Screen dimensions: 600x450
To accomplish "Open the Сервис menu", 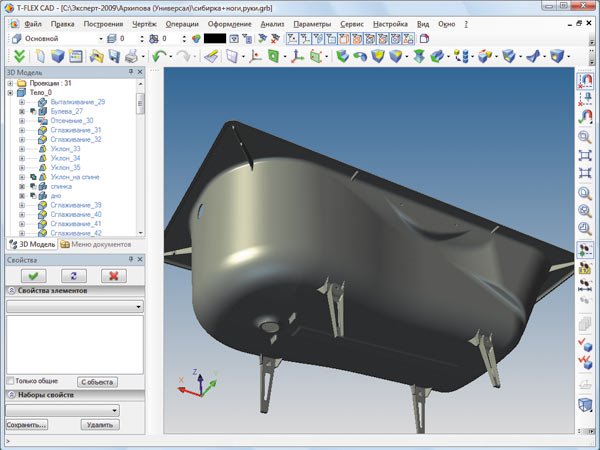I will (x=352, y=24).
